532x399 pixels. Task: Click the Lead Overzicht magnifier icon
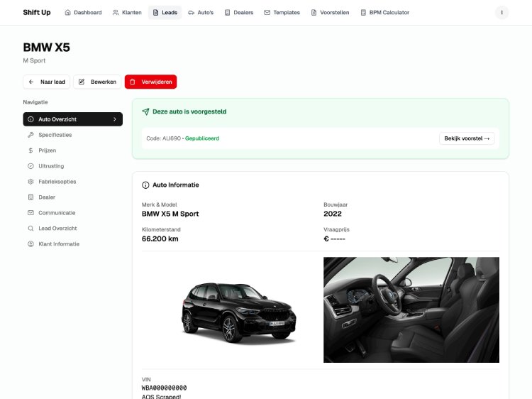point(31,229)
